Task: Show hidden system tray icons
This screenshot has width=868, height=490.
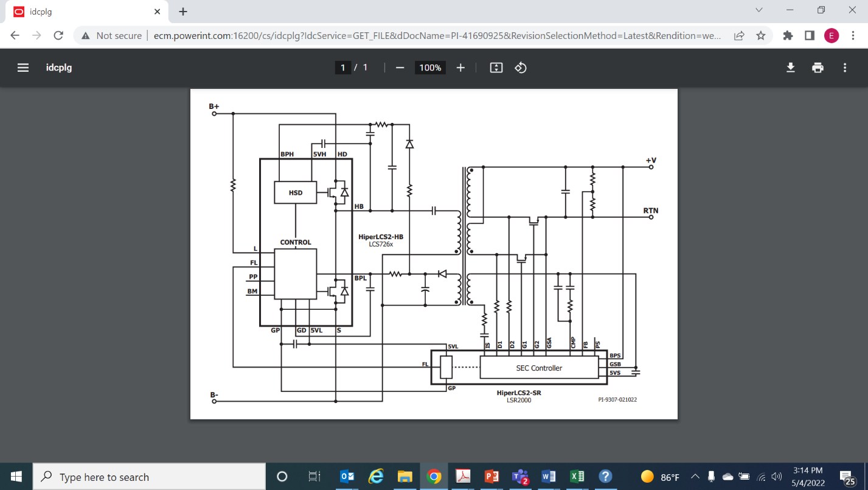Action: pyautogui.click(x=695, y=477)
